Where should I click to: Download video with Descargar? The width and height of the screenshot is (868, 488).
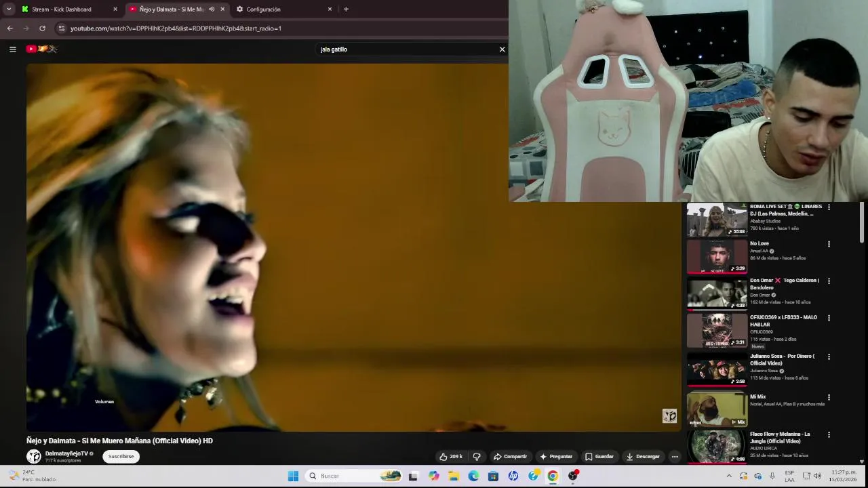coord(643,457)
